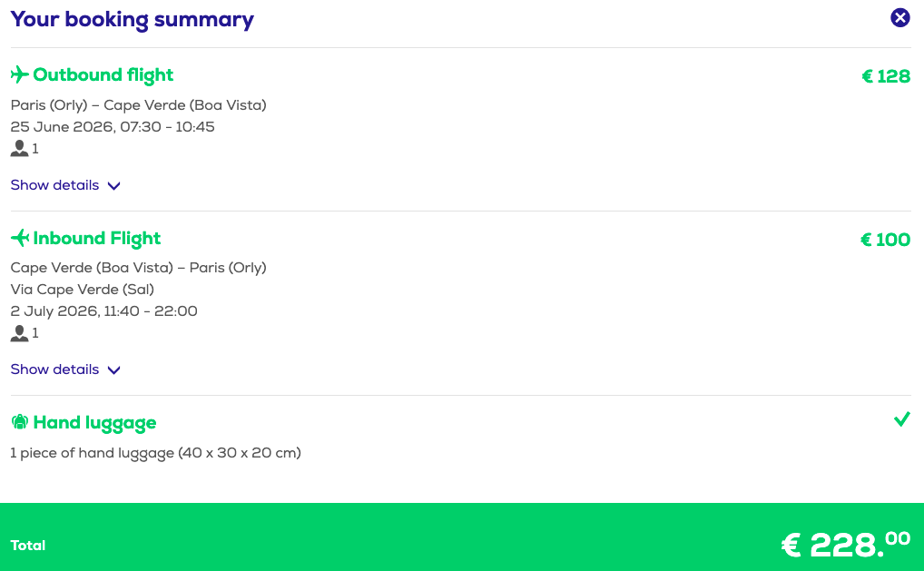The height and width of the screenshot is (571, 924).
Task: Close the booking summary panel
Action: (899, 17)
